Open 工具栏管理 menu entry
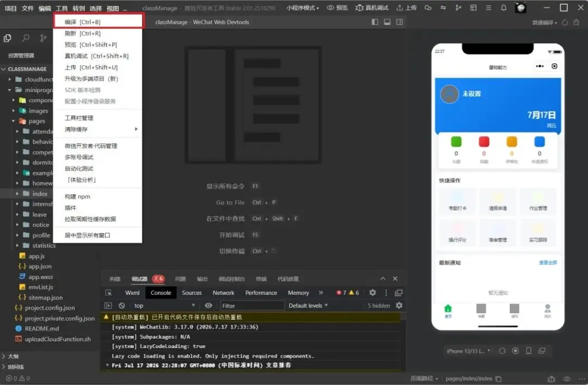This screenshot has width=588, height=385. point(98,118)
